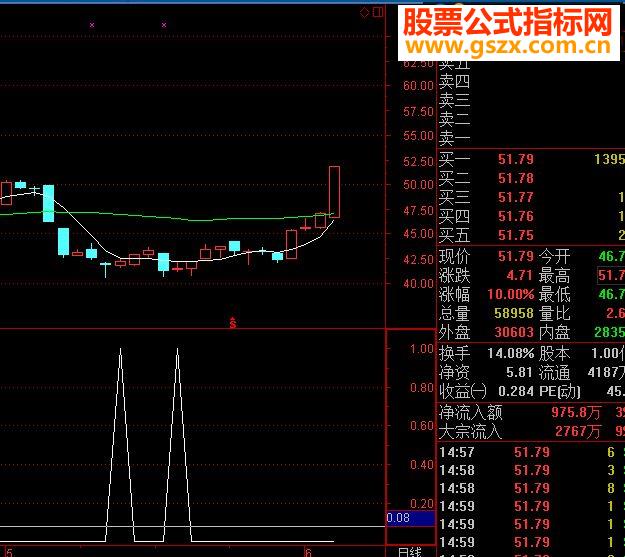Click the red $ marker under the candles

pyautogui.click(x=233, y=323)
